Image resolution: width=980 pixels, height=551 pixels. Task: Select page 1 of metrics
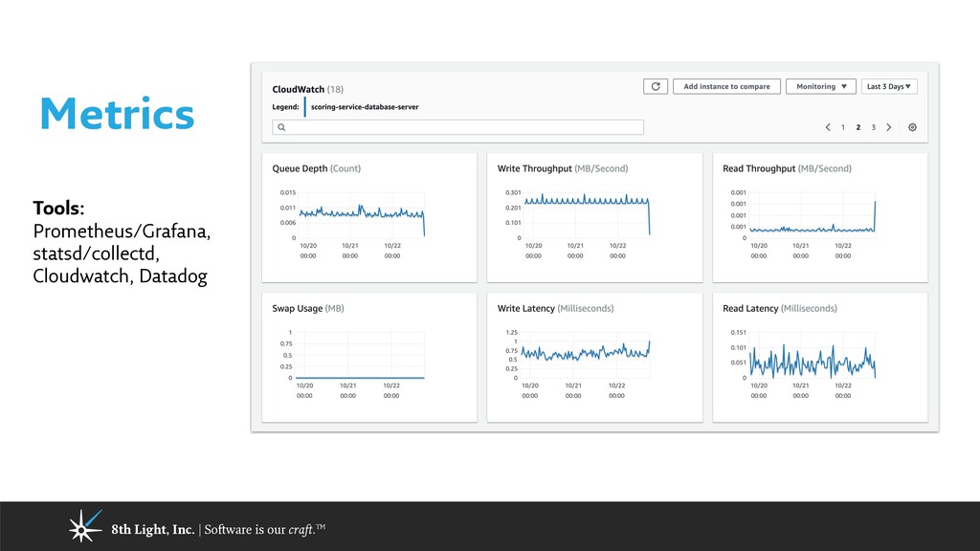842,127
